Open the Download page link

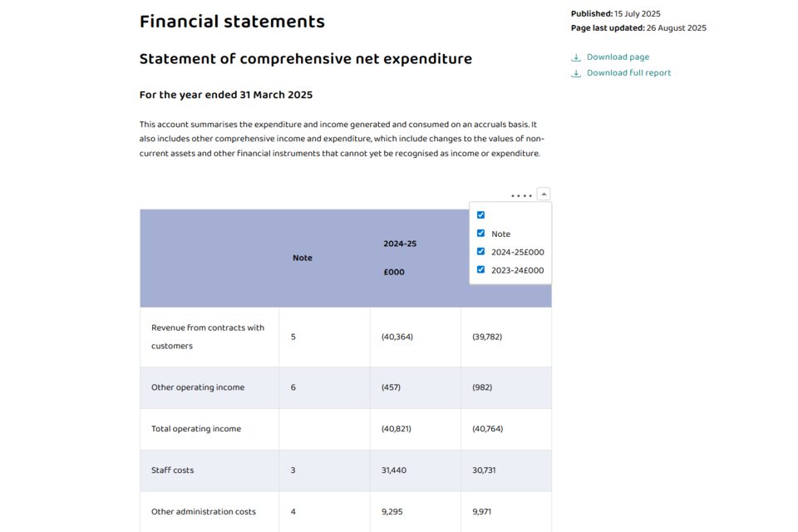[x=618, y=57]
